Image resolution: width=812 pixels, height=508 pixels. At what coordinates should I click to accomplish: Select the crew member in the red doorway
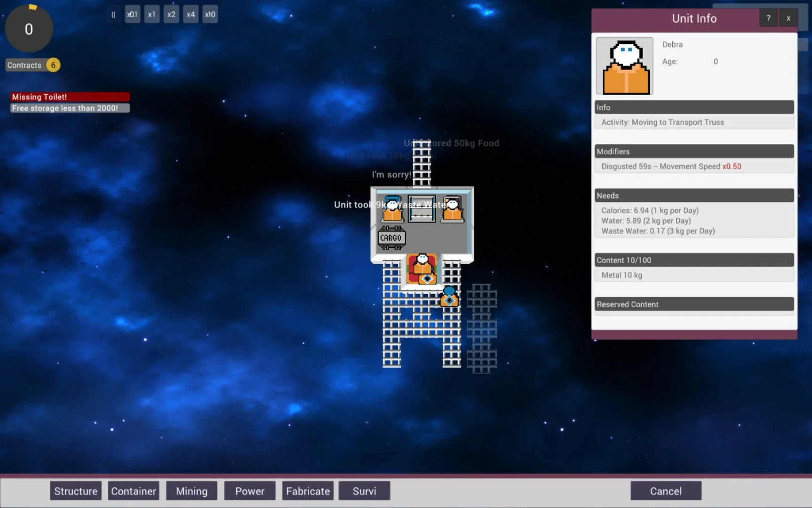point(422,266)
